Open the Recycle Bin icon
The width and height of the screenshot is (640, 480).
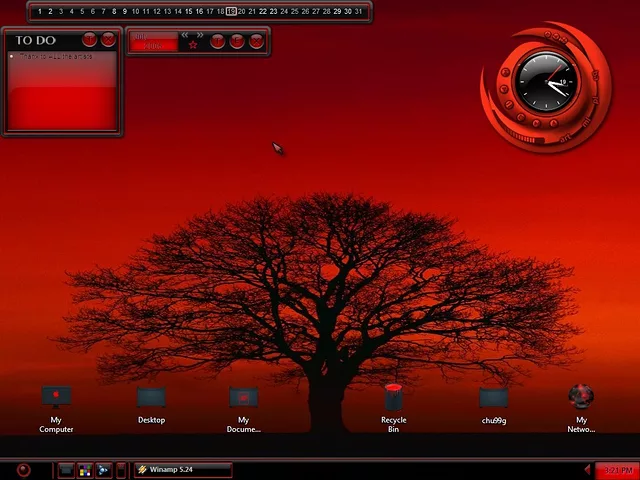[x=393, y=399]
